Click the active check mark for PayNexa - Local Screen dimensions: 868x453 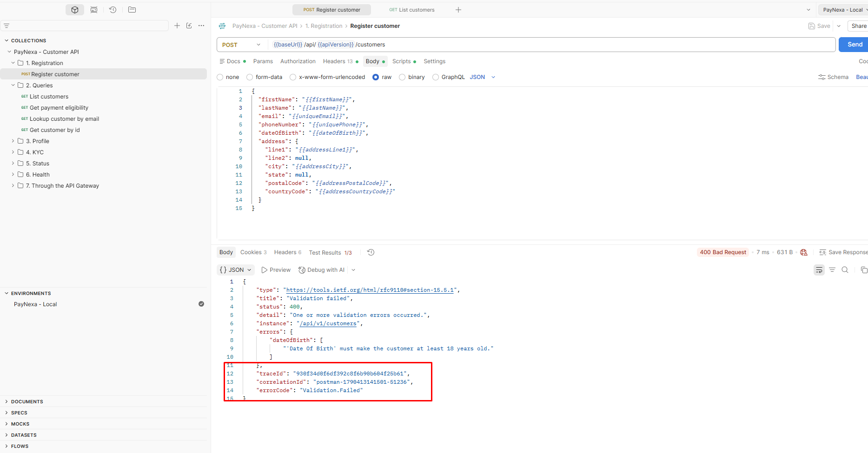(x=201, y=304)
